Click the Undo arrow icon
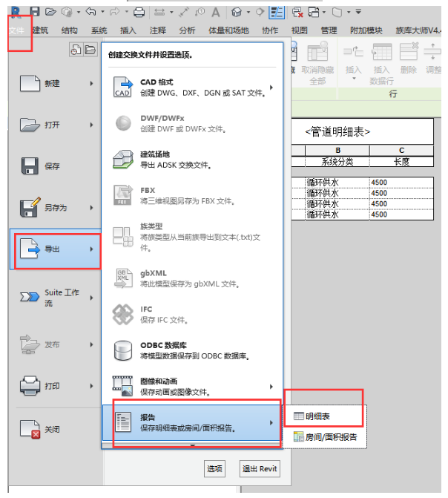448x498 pixels. click(x=90, y=12)
